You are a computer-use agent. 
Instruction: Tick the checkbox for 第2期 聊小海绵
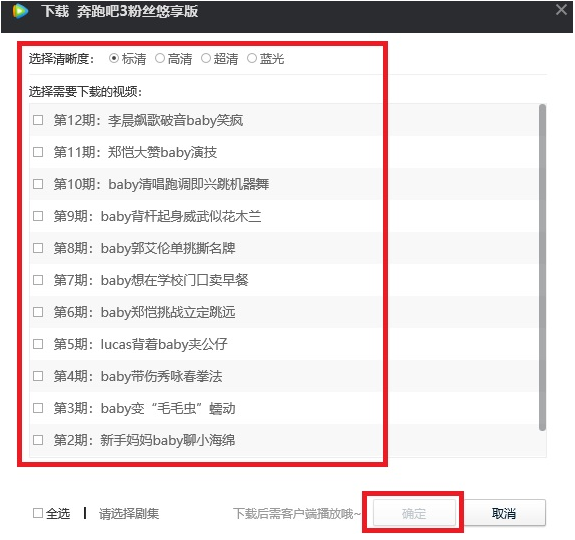38,440
